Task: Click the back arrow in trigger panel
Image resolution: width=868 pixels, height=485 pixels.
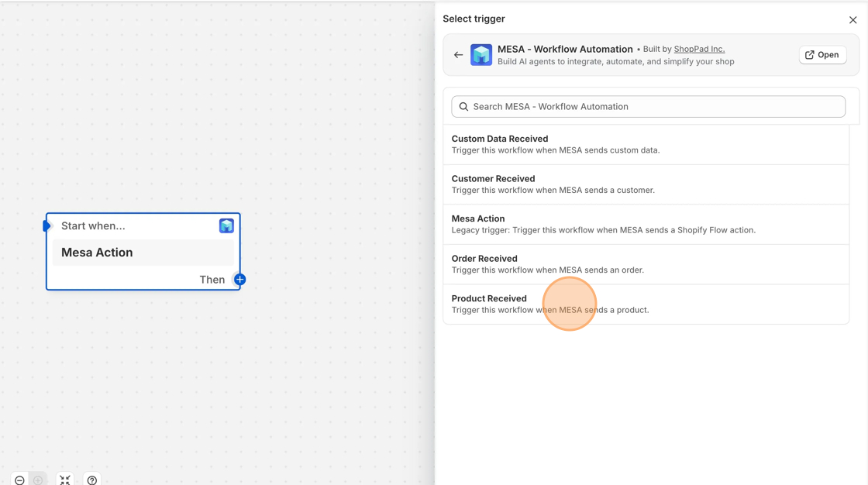Action: tap(458, 55)
